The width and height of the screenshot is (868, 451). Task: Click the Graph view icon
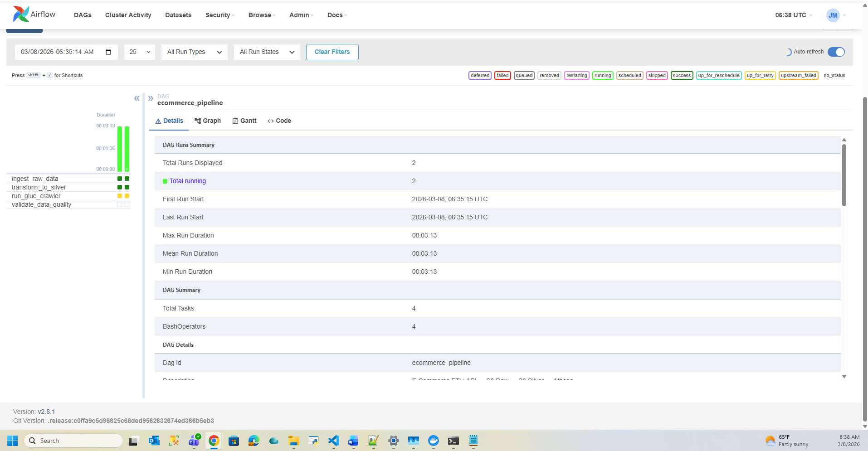[x=197, y=121]
